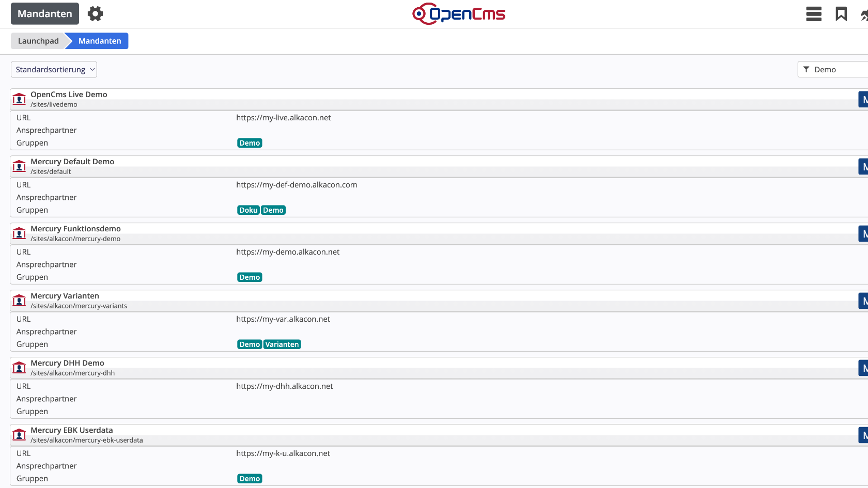Click the site icon next to Mercury Funktionsdemo

(x=19, y=233)
